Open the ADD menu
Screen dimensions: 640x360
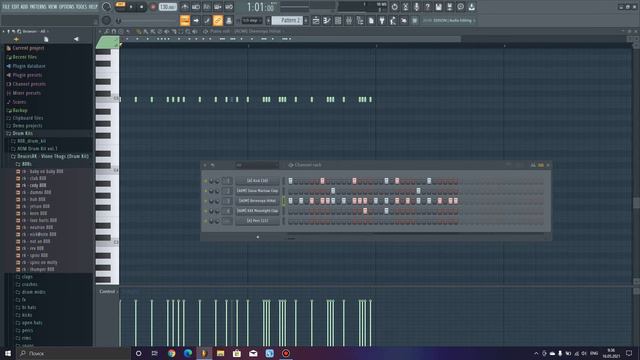24,7
